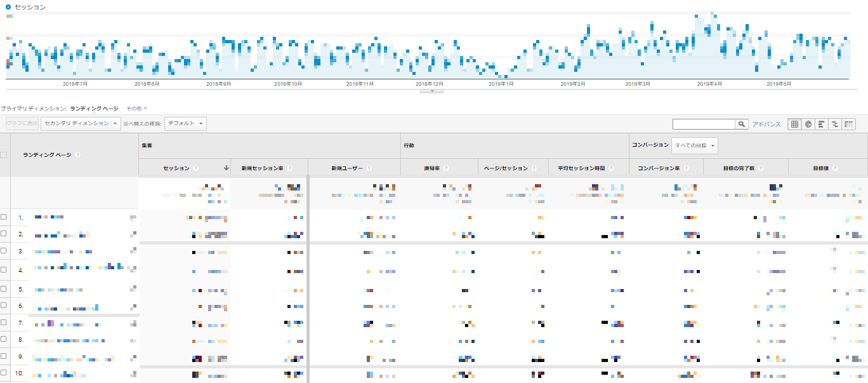Viewport: 868px width, 383px height.
Task: Sort by the ページ/セッション column header
Action: 506,168
